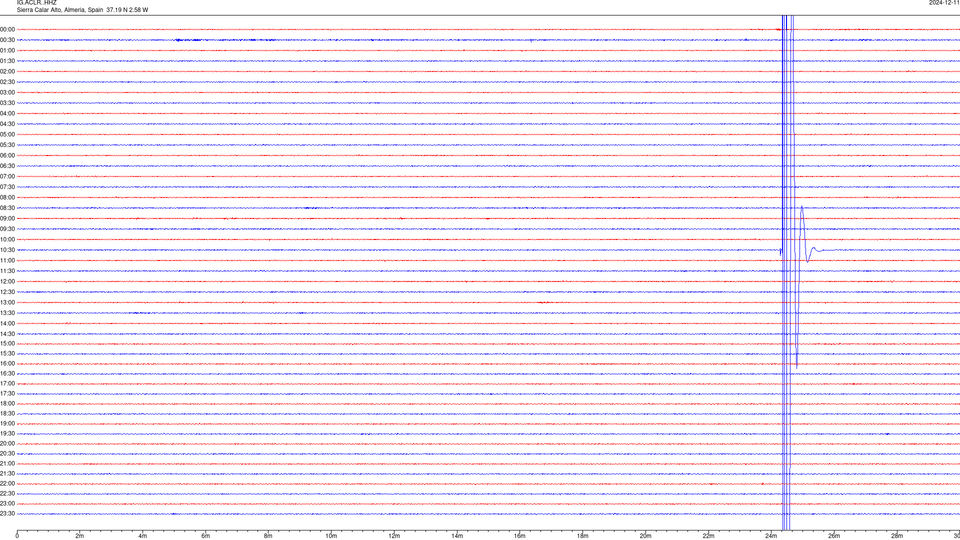Select the 12:30 row time label
This screenshot has width=960, height=540.
pyautogui.click(x=7, y=292)
